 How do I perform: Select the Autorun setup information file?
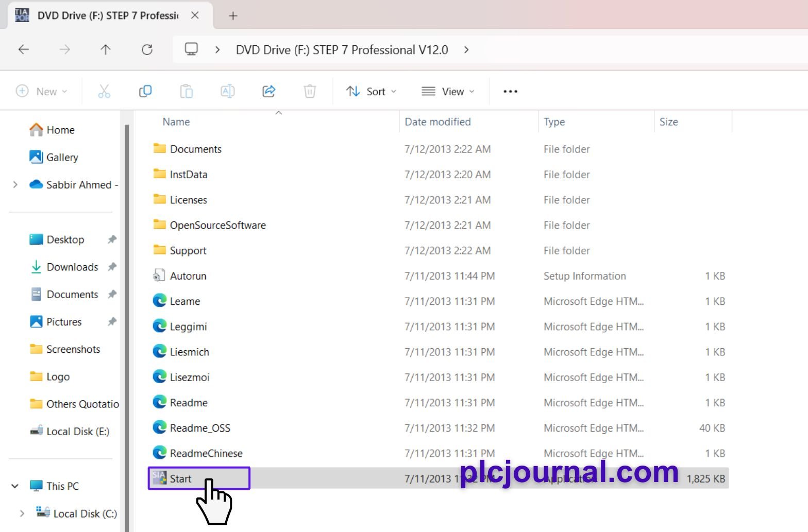click(180, 276)
